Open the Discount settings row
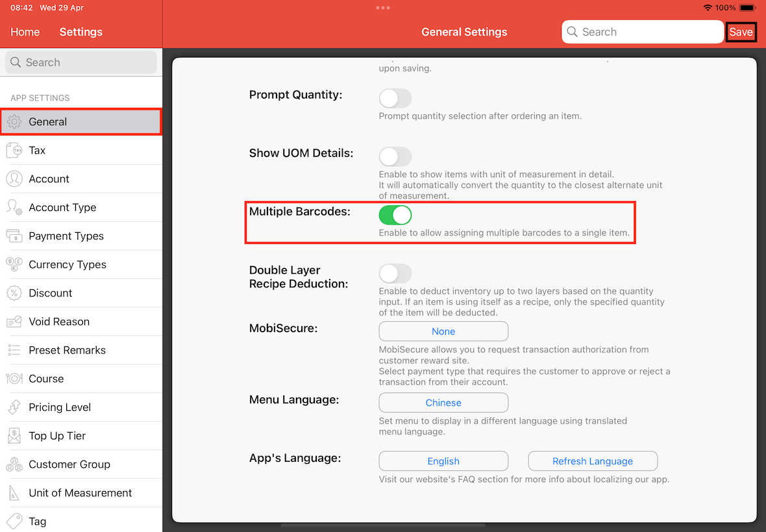 81,293
